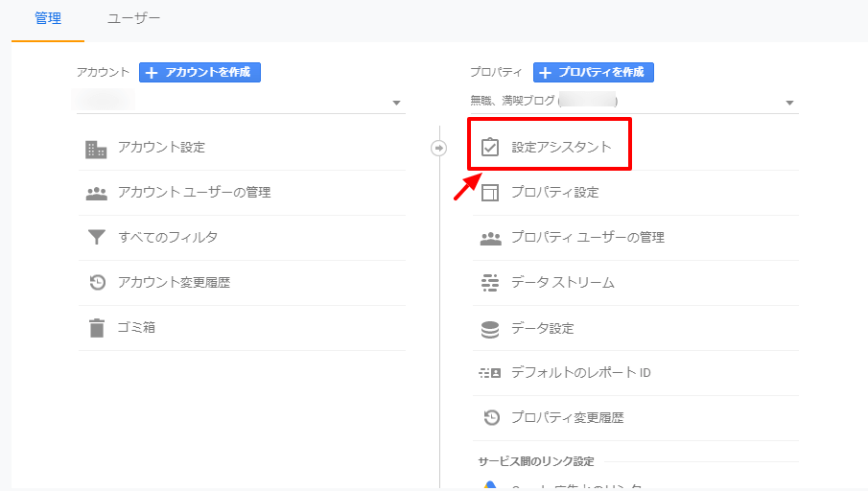This screenshot has height=491, width=868.
Task: Click the プロパティ設定 layout icon
Action: [x=490, y=193]
